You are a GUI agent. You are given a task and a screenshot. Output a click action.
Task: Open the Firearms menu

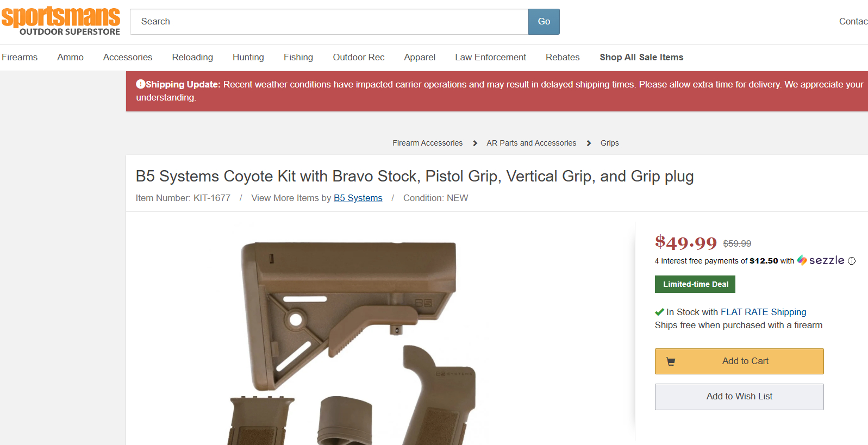point(20,58)
